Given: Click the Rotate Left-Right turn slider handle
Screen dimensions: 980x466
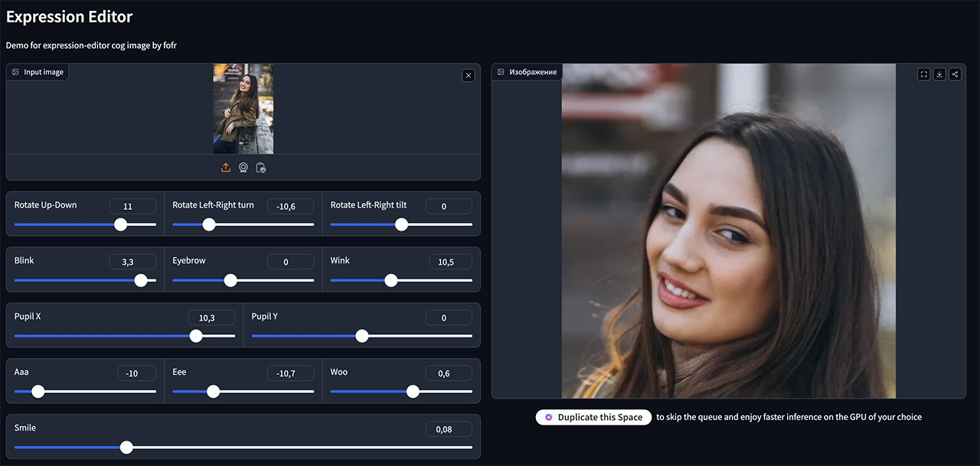Looking at the screenshot, I should tap(208, 225).
